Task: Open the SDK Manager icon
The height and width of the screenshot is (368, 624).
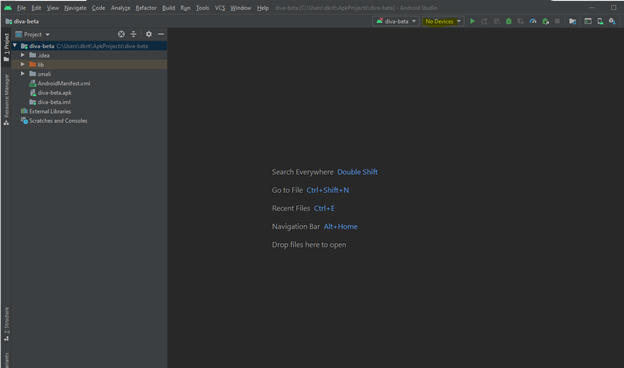Action: click(x=612, y=21)
